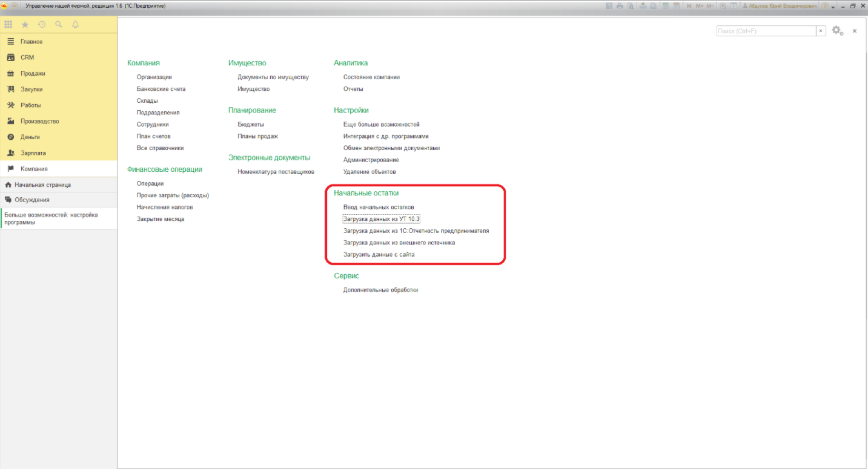Switch to Начальная страница tab
The image size is (868, 469).
pyautogui.click(x=59, y=185)
